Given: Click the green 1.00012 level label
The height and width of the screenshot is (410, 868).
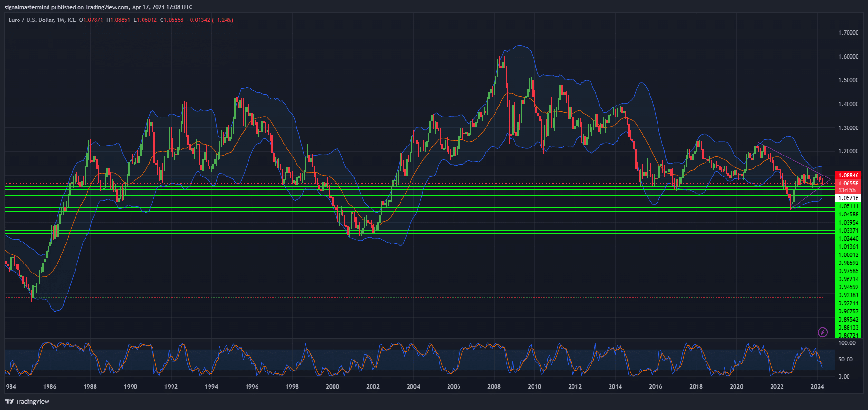Looking at the screenshot, I should (849, 255).
